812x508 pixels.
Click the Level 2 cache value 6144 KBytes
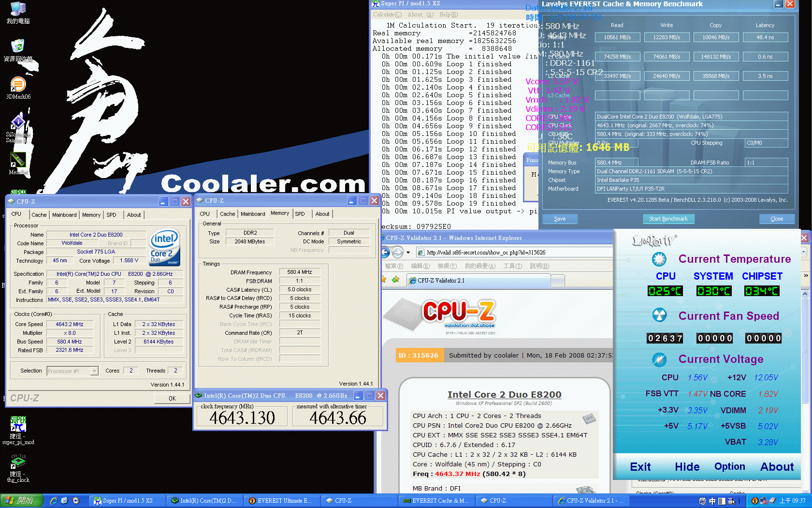[x=159, y=342]
